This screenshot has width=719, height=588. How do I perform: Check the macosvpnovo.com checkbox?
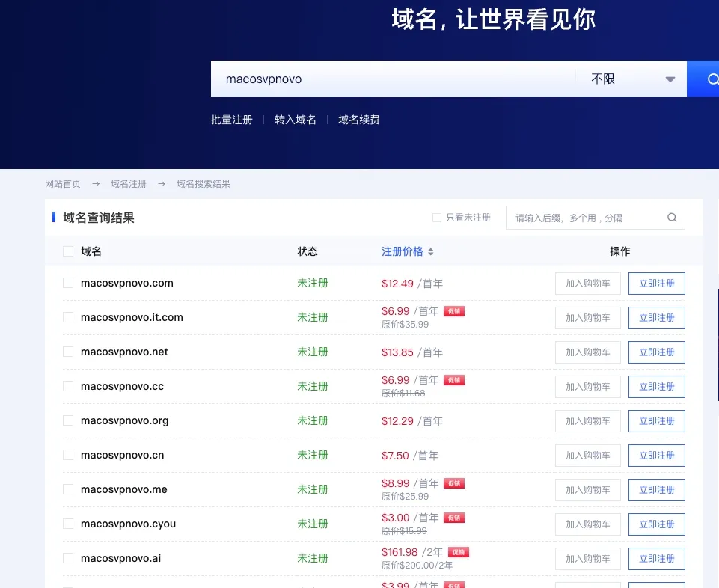point(68,283)
